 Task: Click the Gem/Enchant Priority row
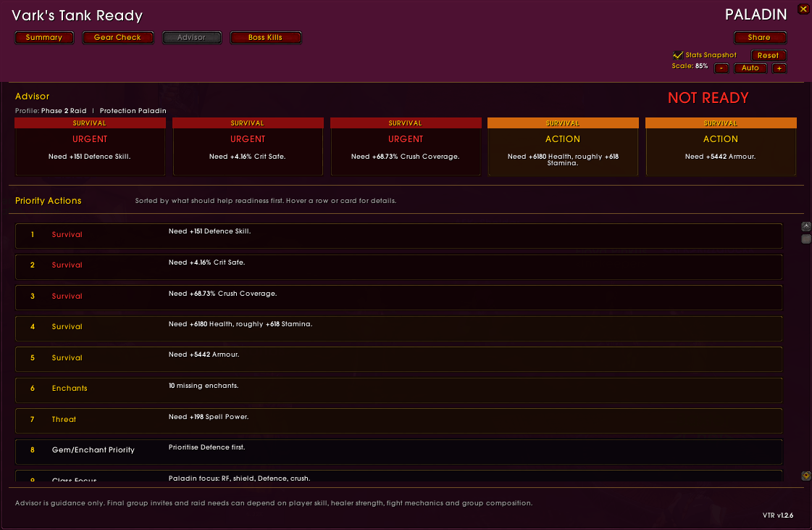[x=398, y=452]
